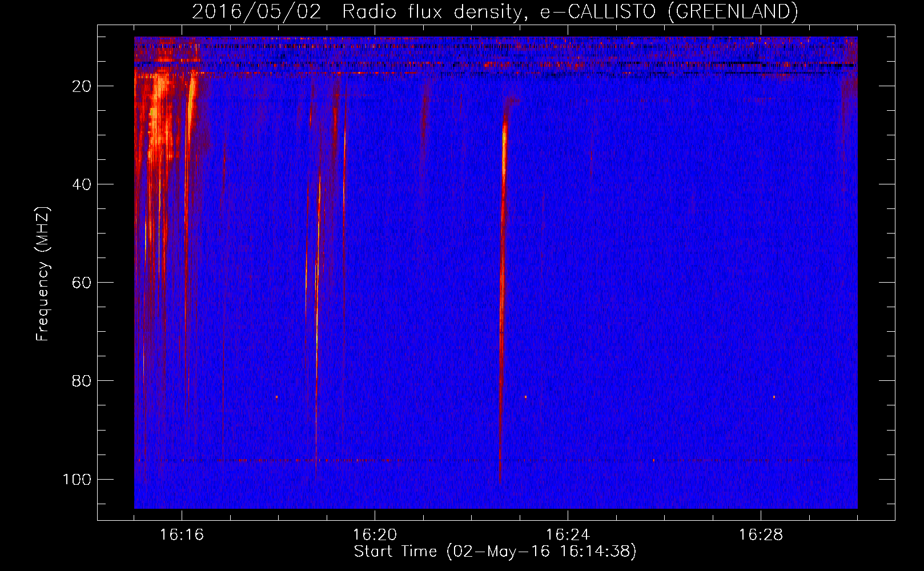Select the 'Frequency (MHZ)' axis label
The width and height of the screenshot is (924, 571).
point(43,274)
